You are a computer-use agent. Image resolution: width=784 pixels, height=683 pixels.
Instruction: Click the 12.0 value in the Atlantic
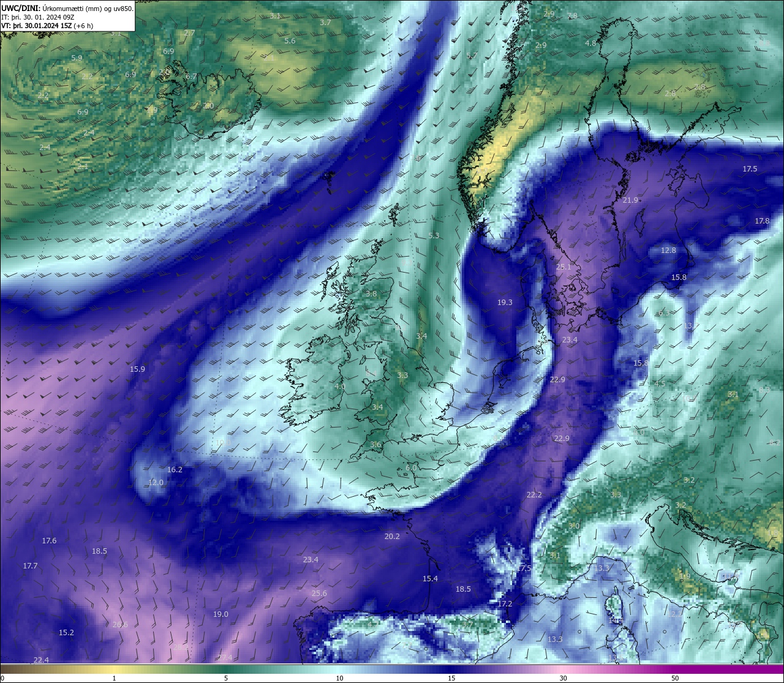(156, 483)
